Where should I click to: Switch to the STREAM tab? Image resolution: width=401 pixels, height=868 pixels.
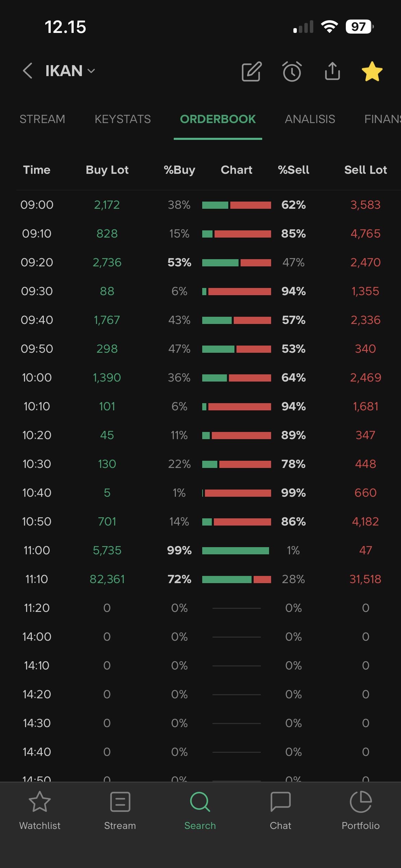coord(42,119)
